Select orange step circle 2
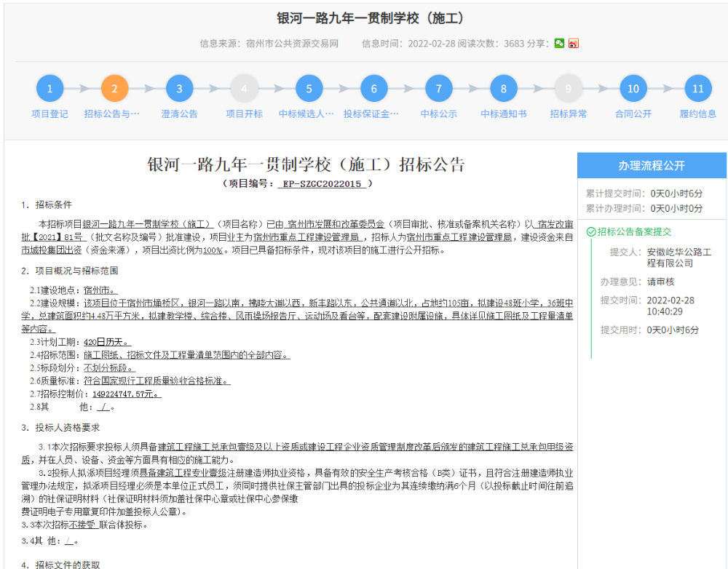Image resolution: width=728 pixels, height=569 pixels. click(114, 88)
